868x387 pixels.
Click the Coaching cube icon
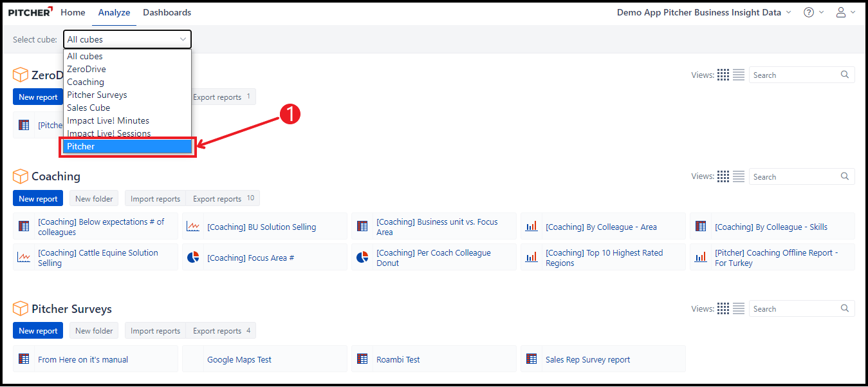21,176
